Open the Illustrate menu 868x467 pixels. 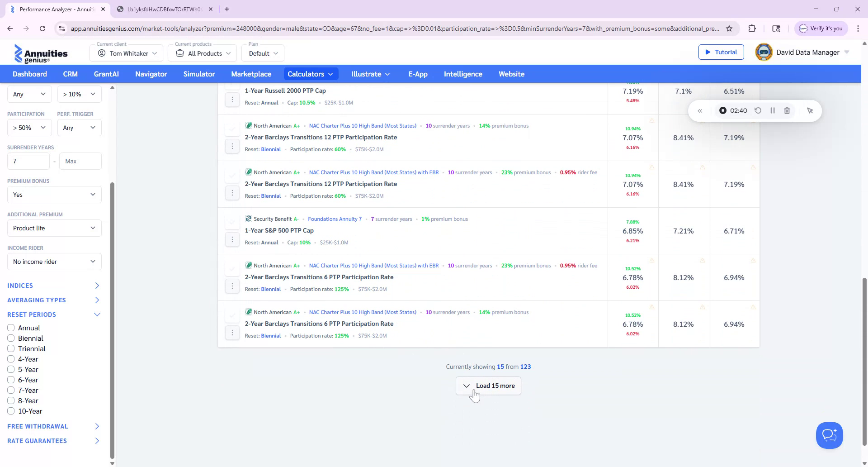coord(370,74)
